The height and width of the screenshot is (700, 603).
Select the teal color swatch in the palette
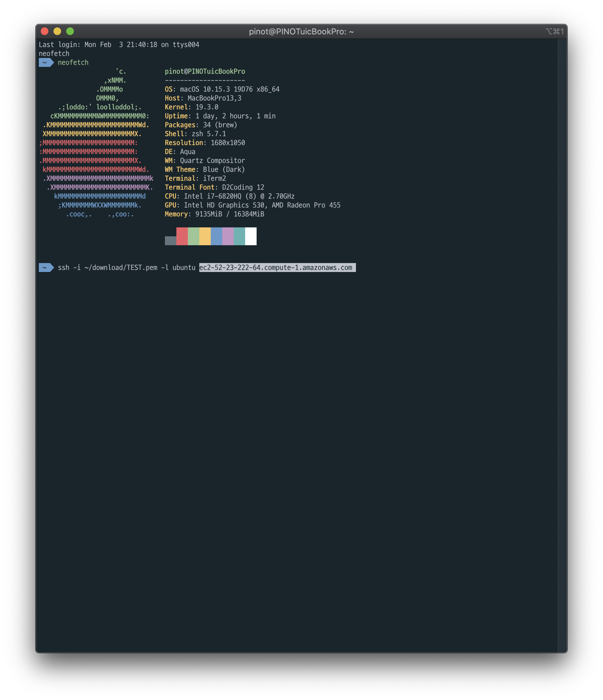[x=239, y=237]
